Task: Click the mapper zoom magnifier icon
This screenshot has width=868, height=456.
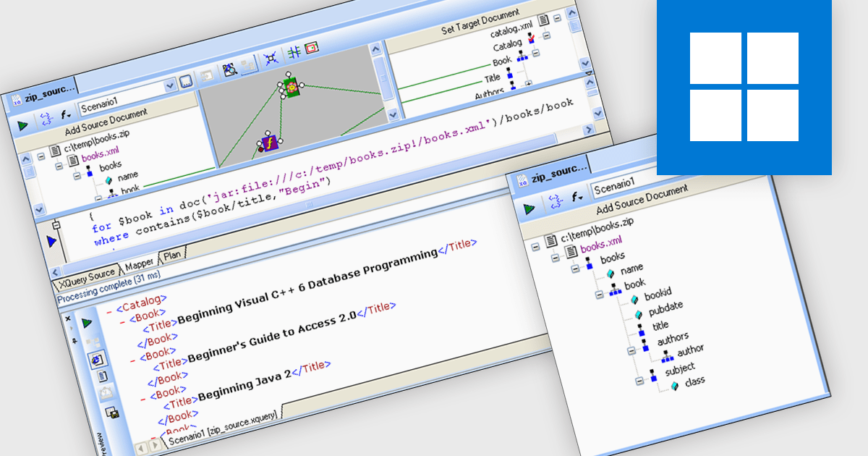Action: [229, 68]
